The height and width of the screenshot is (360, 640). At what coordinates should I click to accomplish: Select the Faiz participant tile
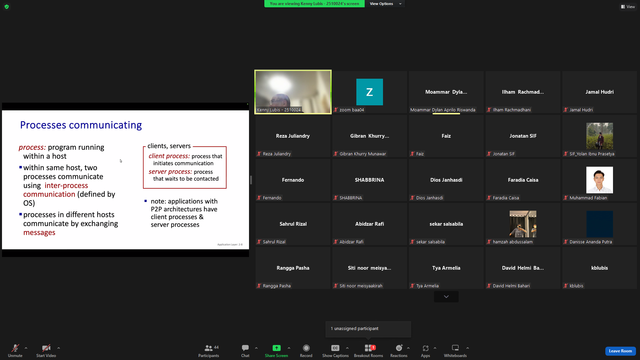pyautogui.click(x=446, y=136)
